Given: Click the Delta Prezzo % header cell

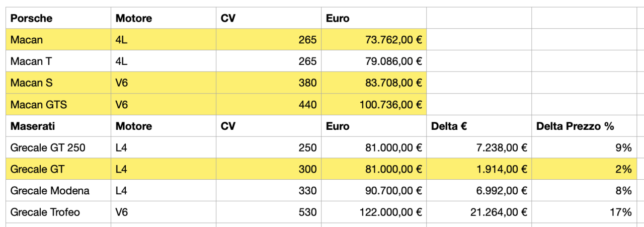Looking at the screenshot, I should coord(584,126).
